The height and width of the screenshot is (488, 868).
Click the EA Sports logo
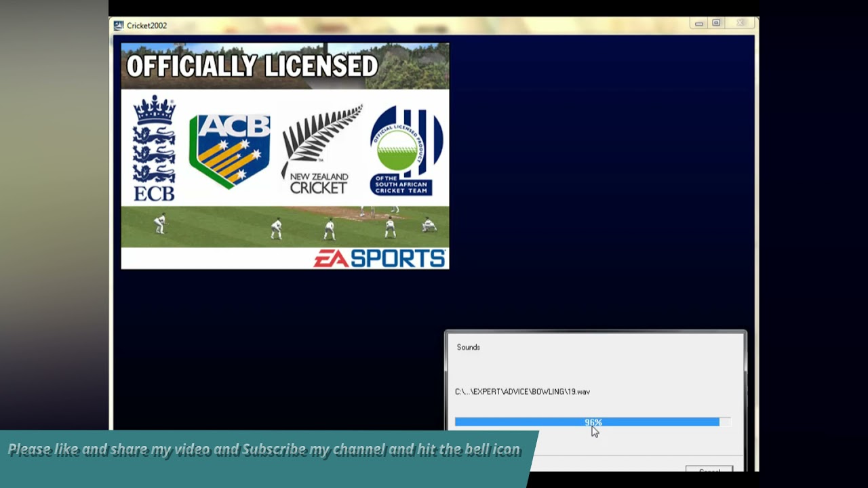click(379, 258)
